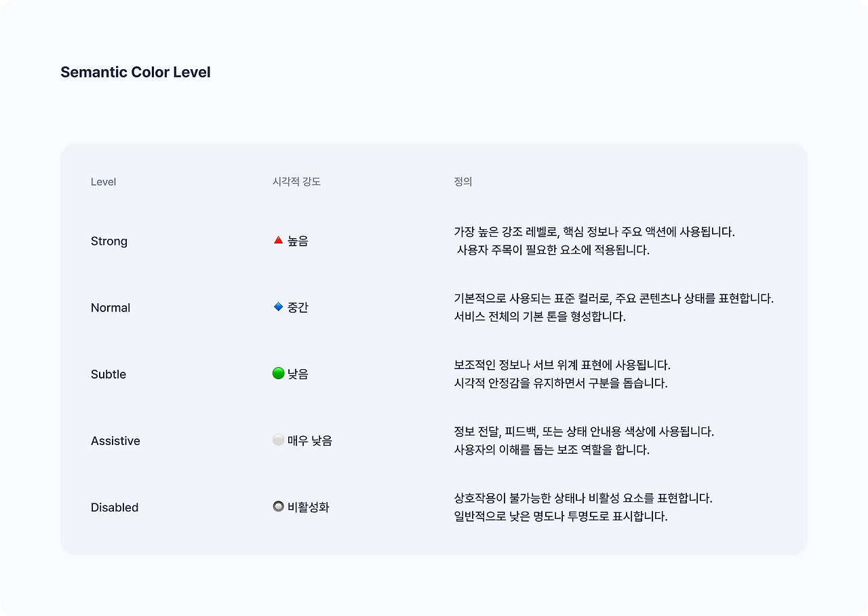868x616 pixels.
Task: Select the 시각적 강도 column header
Action: pos(296,182)
